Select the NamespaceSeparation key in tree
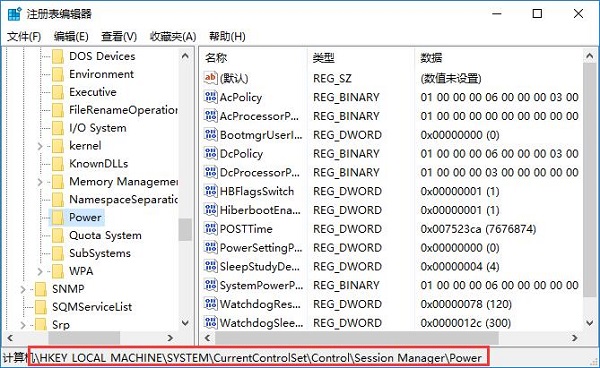The height and width of the screenshot is (368, 600). tap(123, 199)
